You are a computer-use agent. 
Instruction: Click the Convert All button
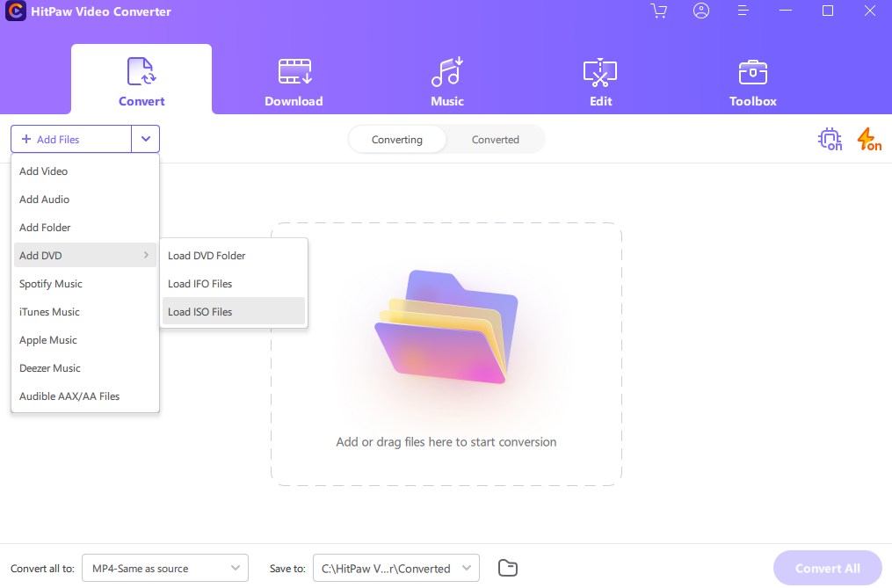828,568
